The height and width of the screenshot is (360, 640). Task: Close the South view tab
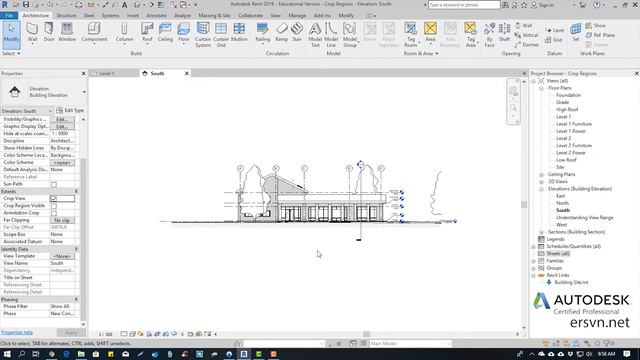(187, 73)
